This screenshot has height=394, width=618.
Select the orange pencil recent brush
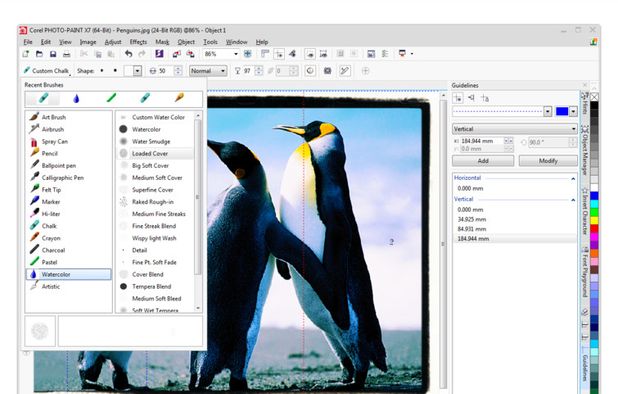tap(179, 97)
